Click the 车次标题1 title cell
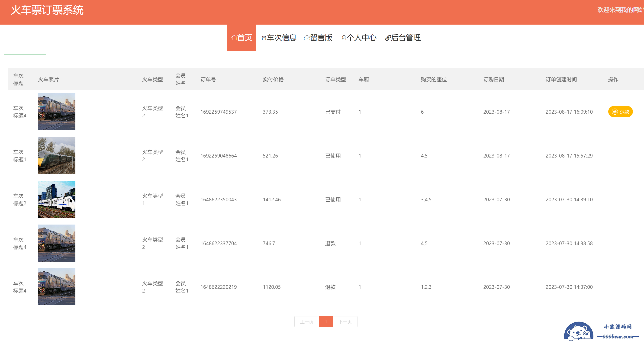 click(x=19, y=156)
